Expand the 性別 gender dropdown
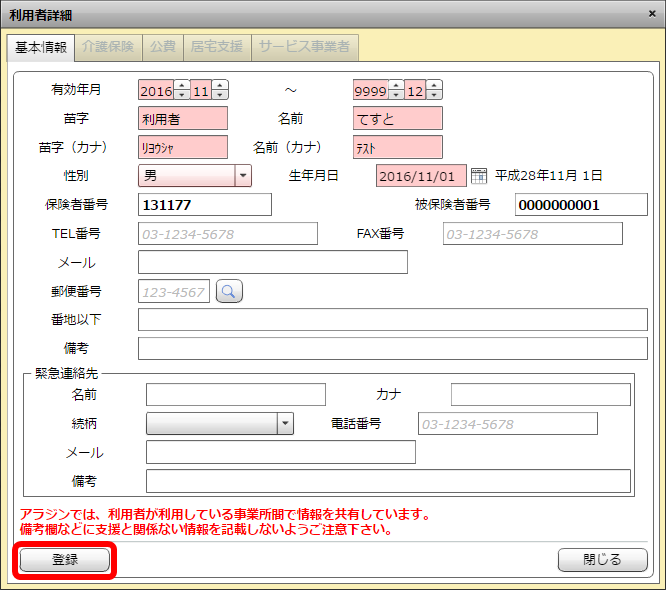The height and width of the screenshot is (590, 666). click(243, 175)
